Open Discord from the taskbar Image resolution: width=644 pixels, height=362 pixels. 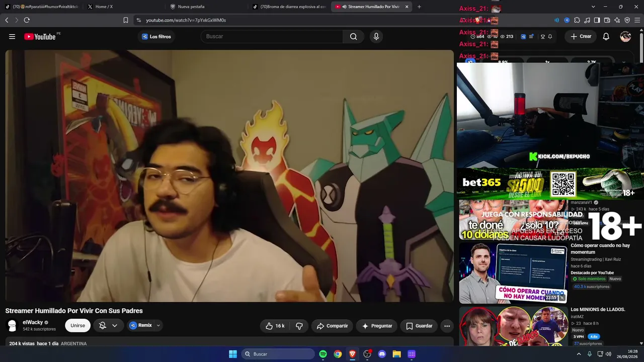pos(382,354)
